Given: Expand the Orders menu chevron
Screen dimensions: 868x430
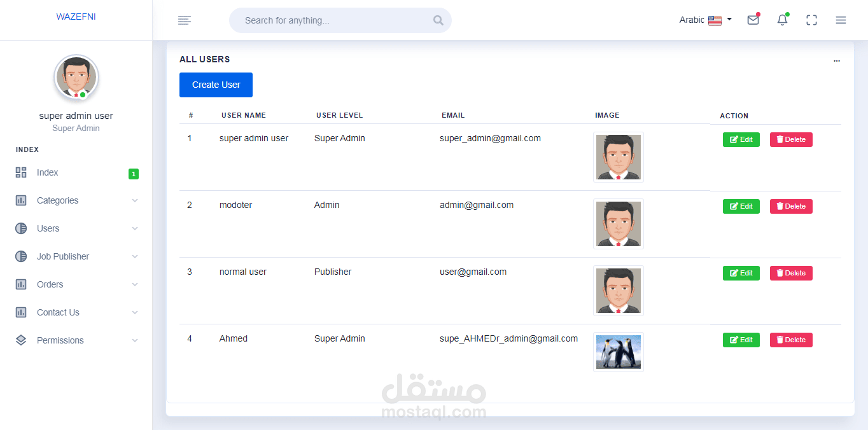Looking at the screenshot, I should click(x=135, y=284).
